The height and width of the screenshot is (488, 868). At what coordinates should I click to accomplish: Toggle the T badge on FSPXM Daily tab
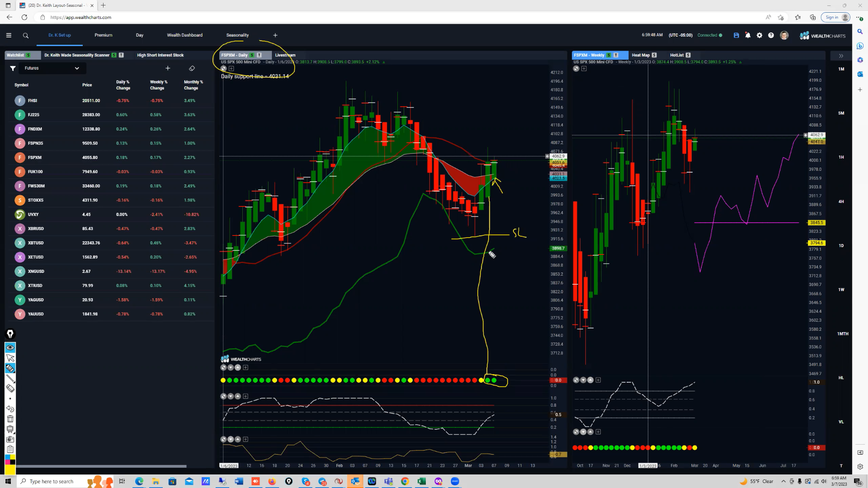click(x=259, y=55)
